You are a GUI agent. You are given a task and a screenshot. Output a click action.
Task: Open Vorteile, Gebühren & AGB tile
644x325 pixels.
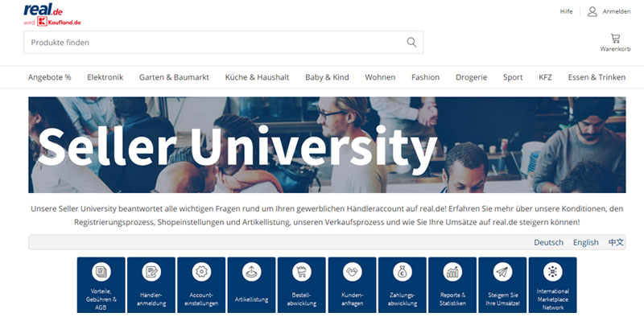tap(101, 285)
